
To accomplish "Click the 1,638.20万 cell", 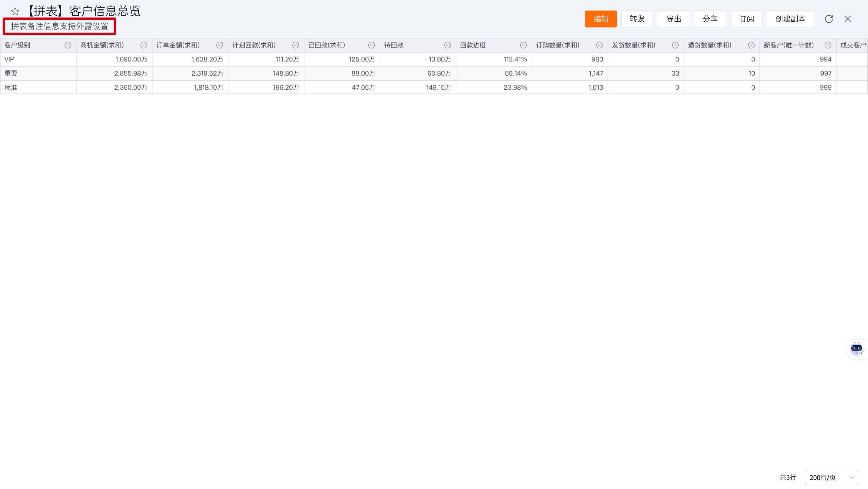I will [x=190, y=59].
